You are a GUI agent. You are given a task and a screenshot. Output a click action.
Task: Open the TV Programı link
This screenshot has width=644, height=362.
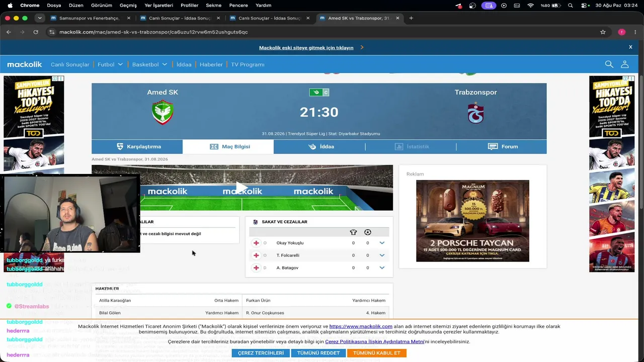click(x=248, y=64)
